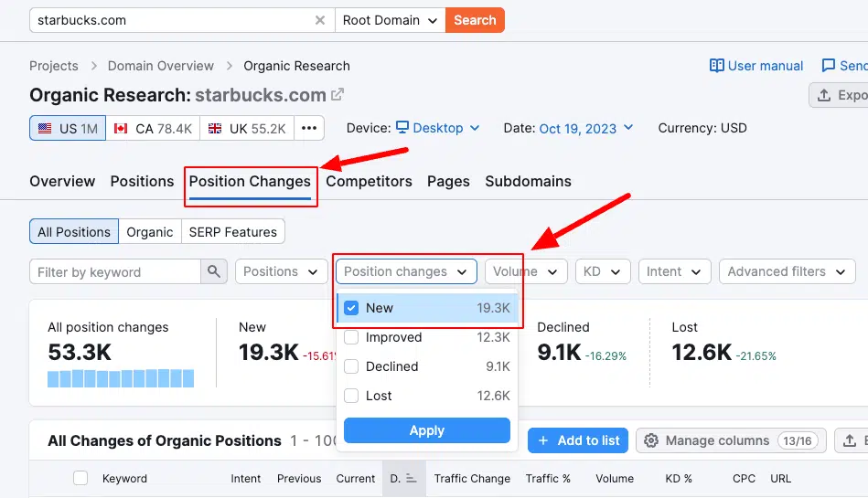Clear the starbucks.com search field
Screen dimensions: 868x498
[x=319, y=20]
